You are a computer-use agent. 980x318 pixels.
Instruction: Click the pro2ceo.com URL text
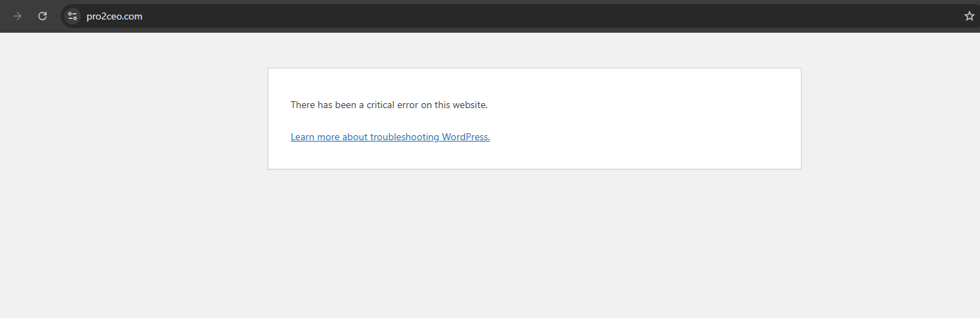(x=114, y=16)
